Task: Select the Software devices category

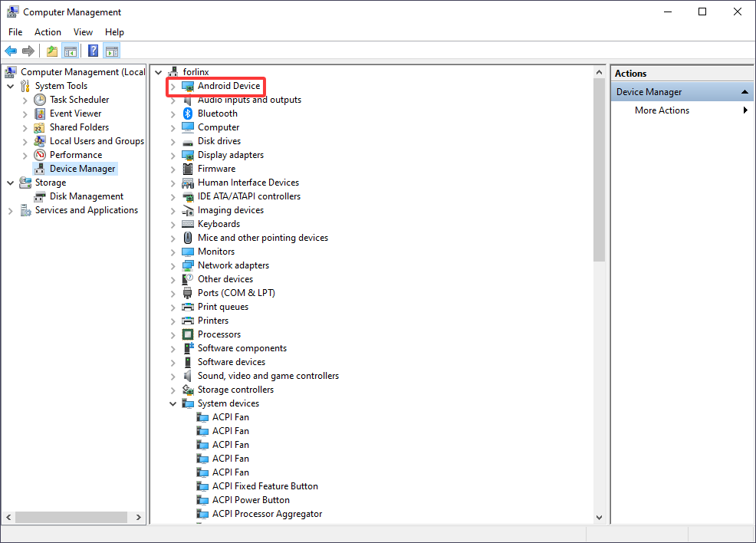Action: pos(232,362)
